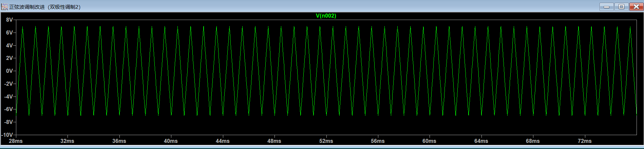This screenshot has width=644, height=149.
Task: Click the -10V label at axis bottom
Action: click(7, 135)
